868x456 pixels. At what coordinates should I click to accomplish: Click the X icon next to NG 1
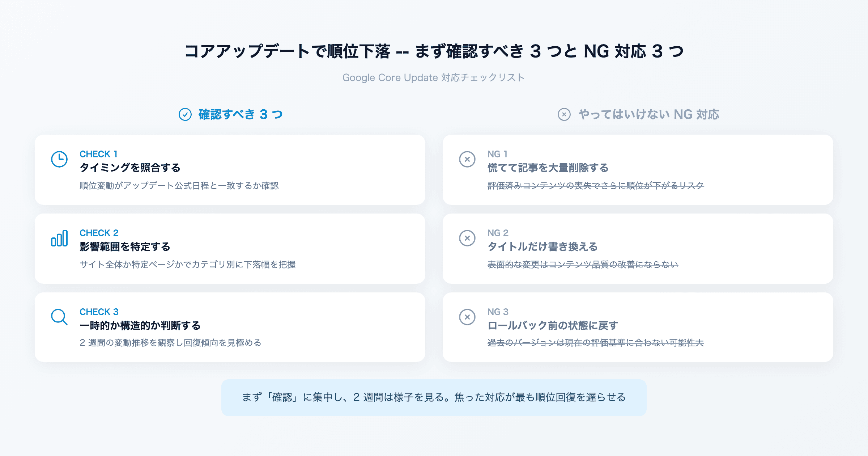pyautogui.click(x=468, y=159)
